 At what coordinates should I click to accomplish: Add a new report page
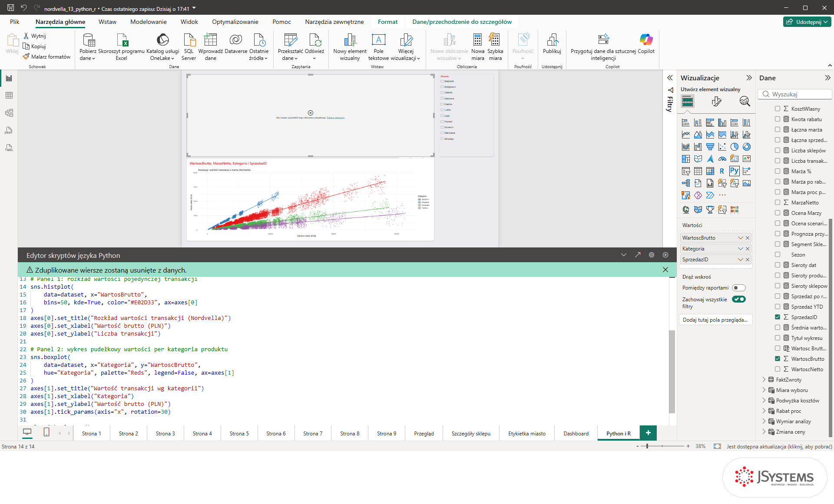pyautogui.click(x=648, y=433)
